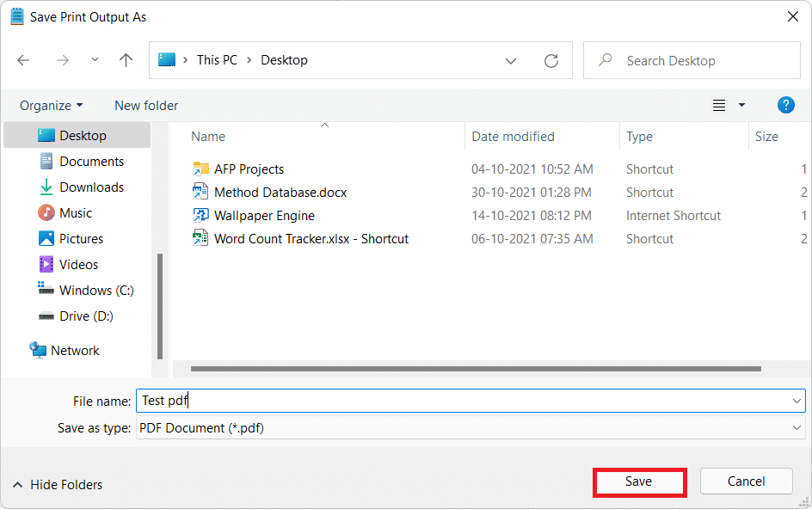This screenshot has height=509, width=812.
Task: Select Word Count Tracker.xlsx - Shortcut
Action: click(x=311, y=239)
